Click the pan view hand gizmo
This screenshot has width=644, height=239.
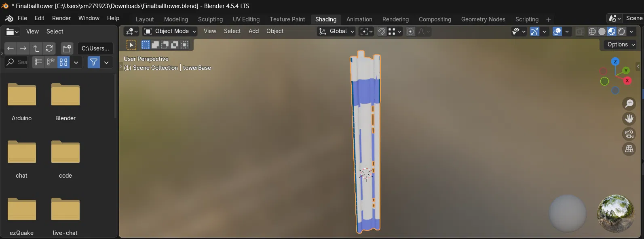pos(629,119)
